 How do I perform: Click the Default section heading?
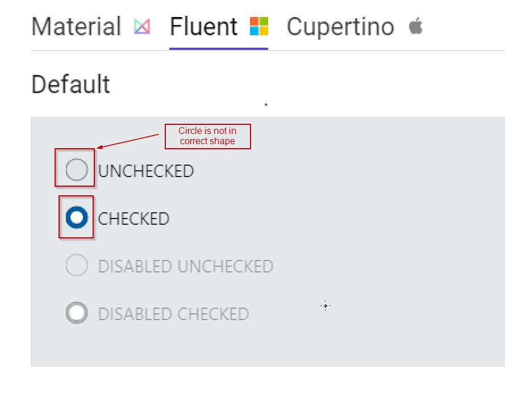pyautogui.click(x=70, y=85)
